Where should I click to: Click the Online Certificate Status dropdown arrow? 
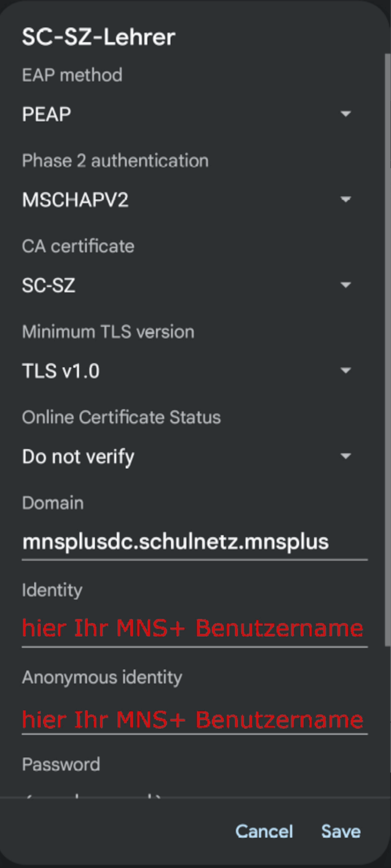click(x=345, y=456)
